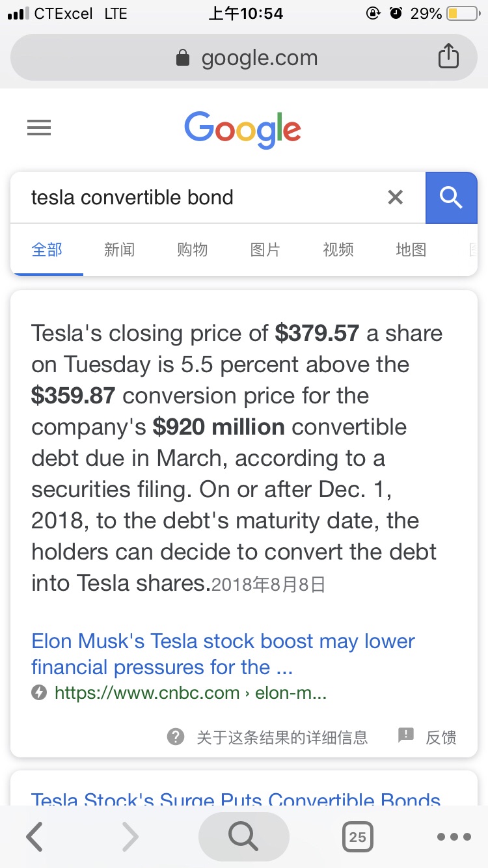Screen dimensions: 488x868
Task: Open the three-dots browser menu
Action: pyautogui.click(x=454, y=837)
